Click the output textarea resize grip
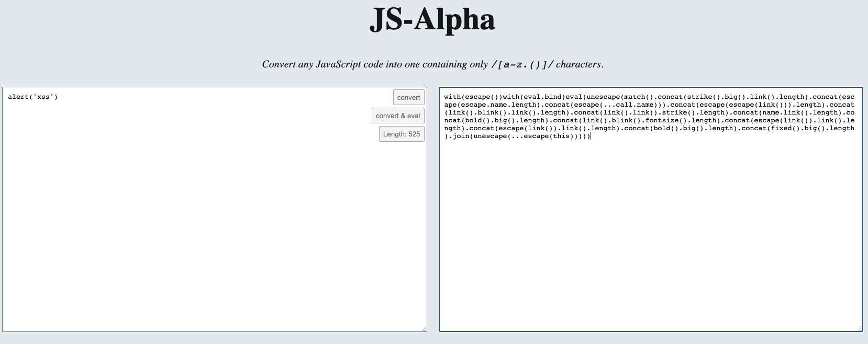 [x=860, y=328]
